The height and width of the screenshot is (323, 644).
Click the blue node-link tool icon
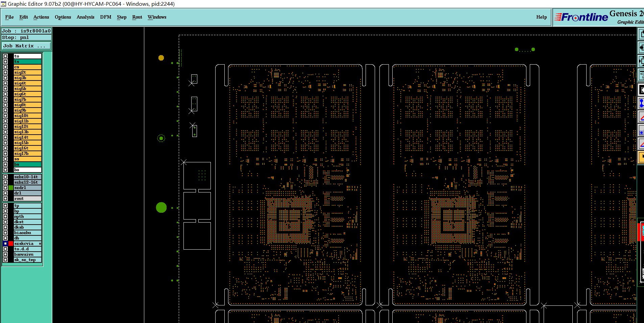point(641,103)
